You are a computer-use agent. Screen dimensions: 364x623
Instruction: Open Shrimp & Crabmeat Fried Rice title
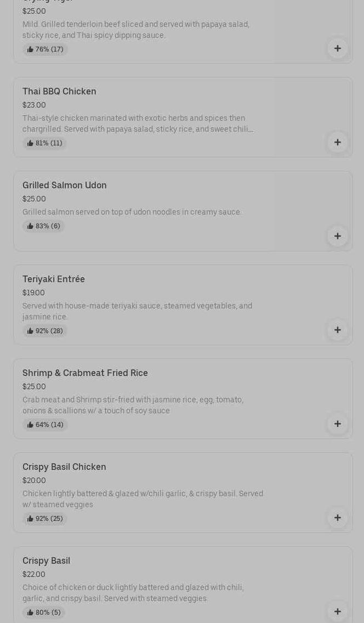click(85, 373)
